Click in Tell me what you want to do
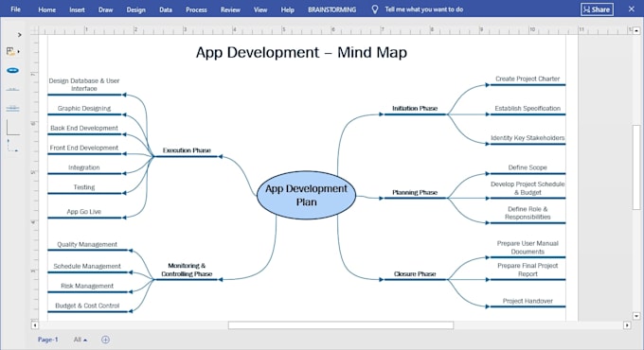 tap(424, 9)
